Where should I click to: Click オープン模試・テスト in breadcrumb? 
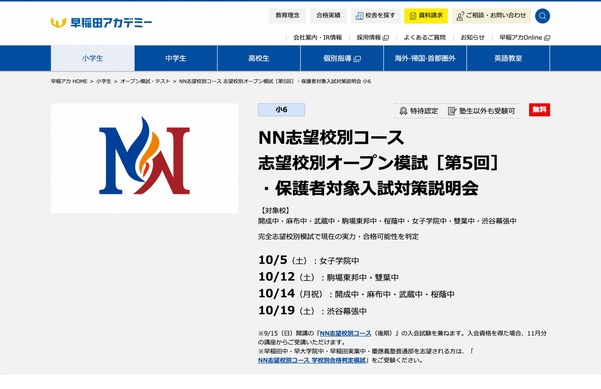(x=145, y=81)
